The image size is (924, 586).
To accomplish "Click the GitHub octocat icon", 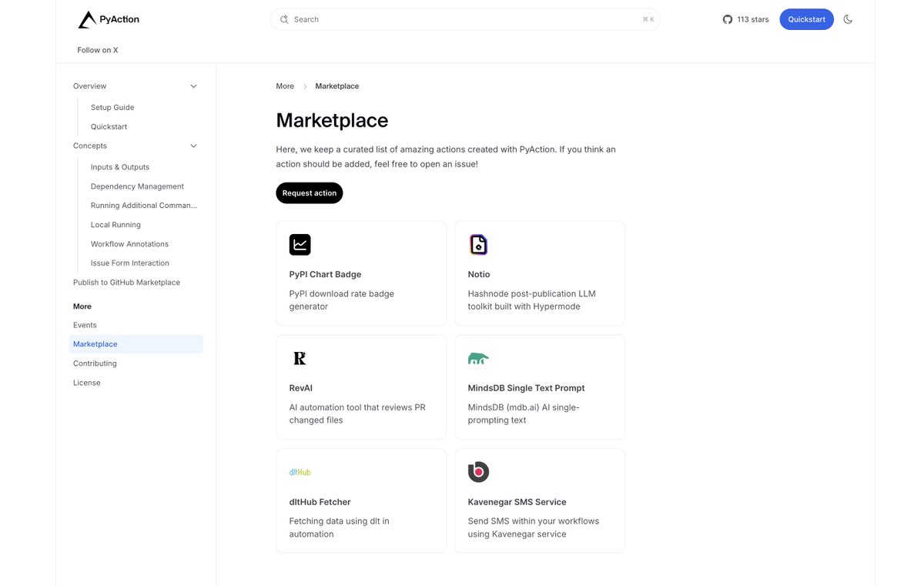I will click(x=728, y=19).
